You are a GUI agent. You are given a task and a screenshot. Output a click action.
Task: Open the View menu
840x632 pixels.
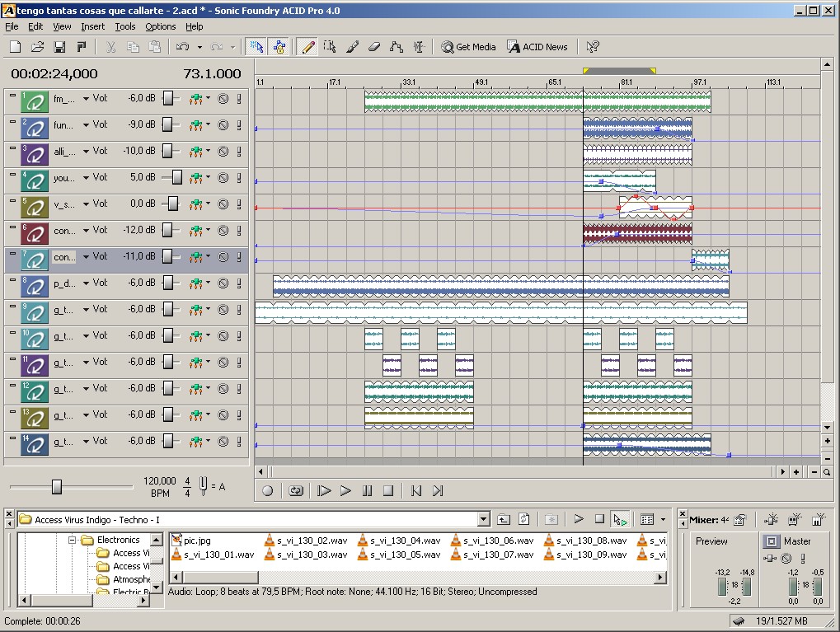coord(62,26)
